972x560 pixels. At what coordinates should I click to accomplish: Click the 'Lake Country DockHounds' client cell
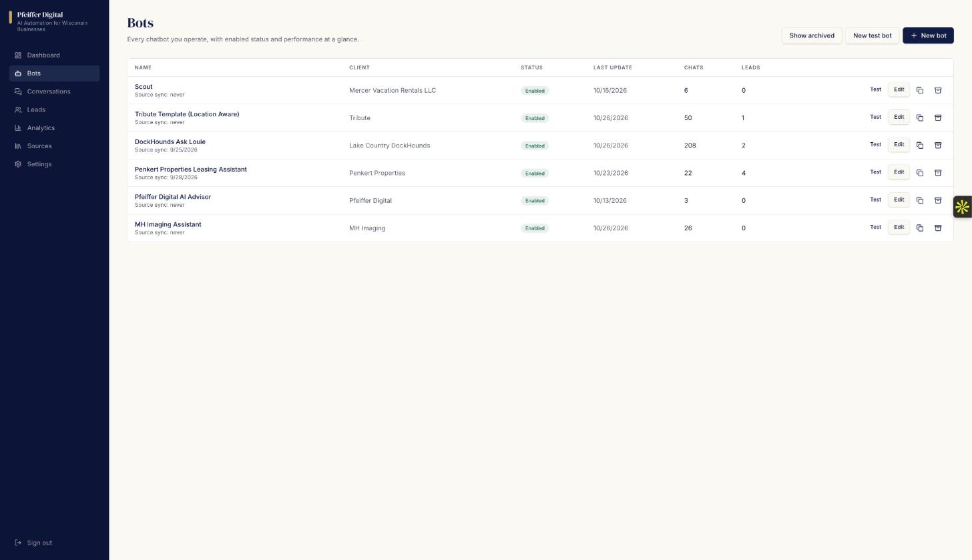(390, 146)
